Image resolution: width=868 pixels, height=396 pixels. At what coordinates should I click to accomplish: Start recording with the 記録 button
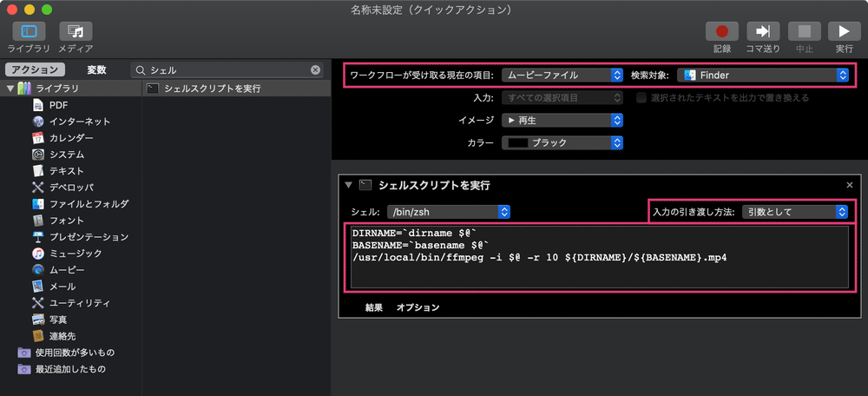tap(722, 31)
